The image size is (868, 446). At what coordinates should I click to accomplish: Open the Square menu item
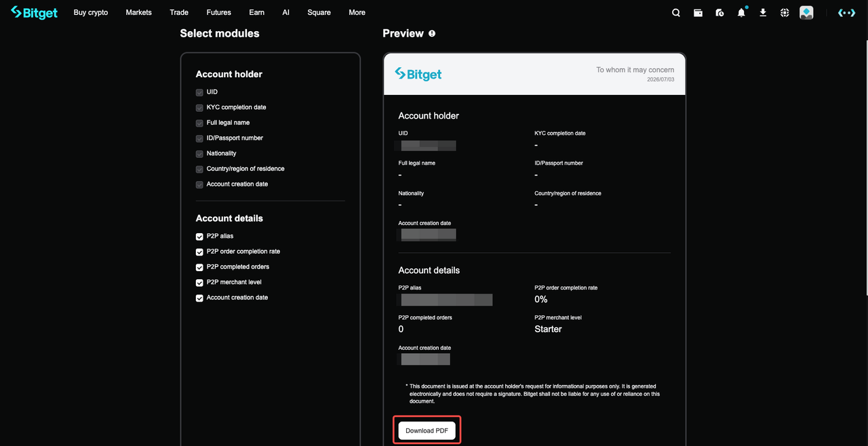click(319, 12)
